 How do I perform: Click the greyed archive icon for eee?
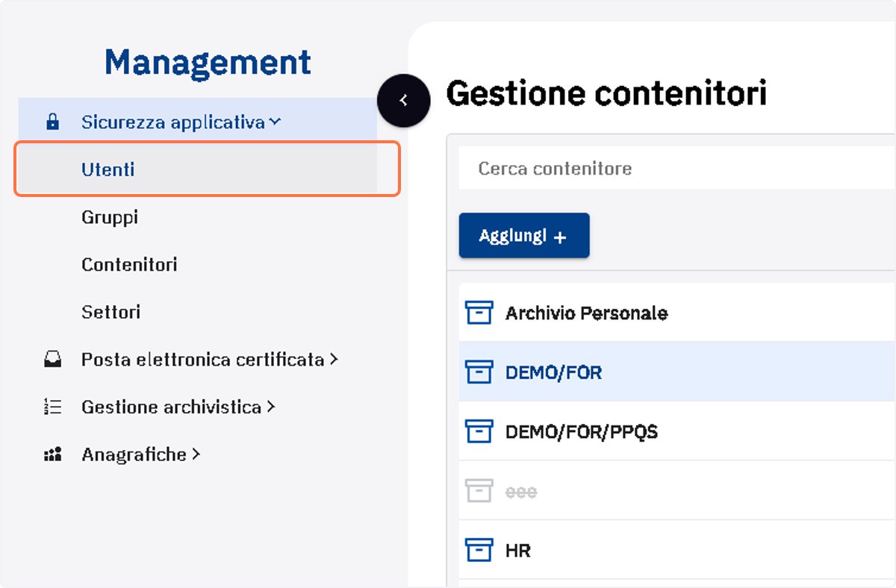tap(479, 491)
